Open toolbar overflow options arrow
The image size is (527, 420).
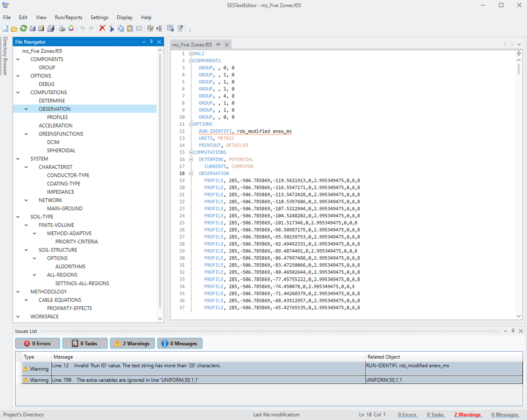click(x=190, y=30)
